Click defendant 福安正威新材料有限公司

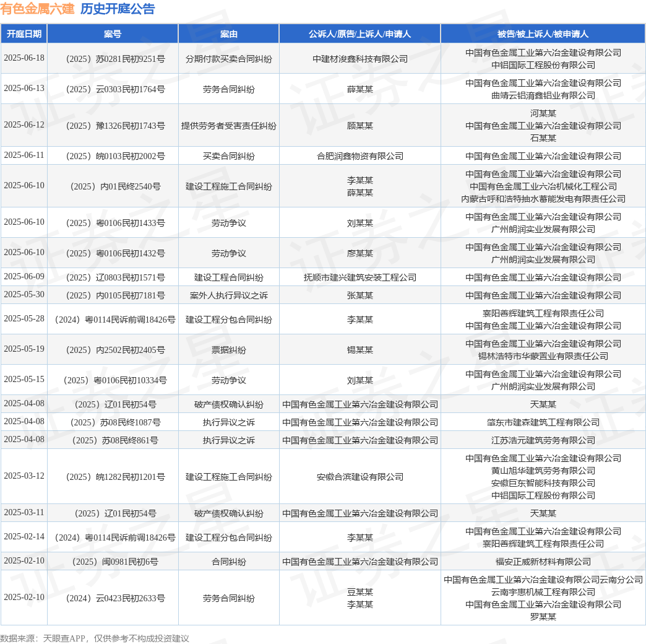click(543, 562)
